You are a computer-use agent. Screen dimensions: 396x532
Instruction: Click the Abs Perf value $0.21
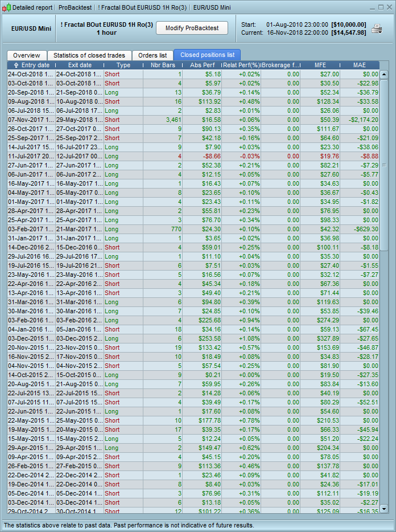coord(213,375)
